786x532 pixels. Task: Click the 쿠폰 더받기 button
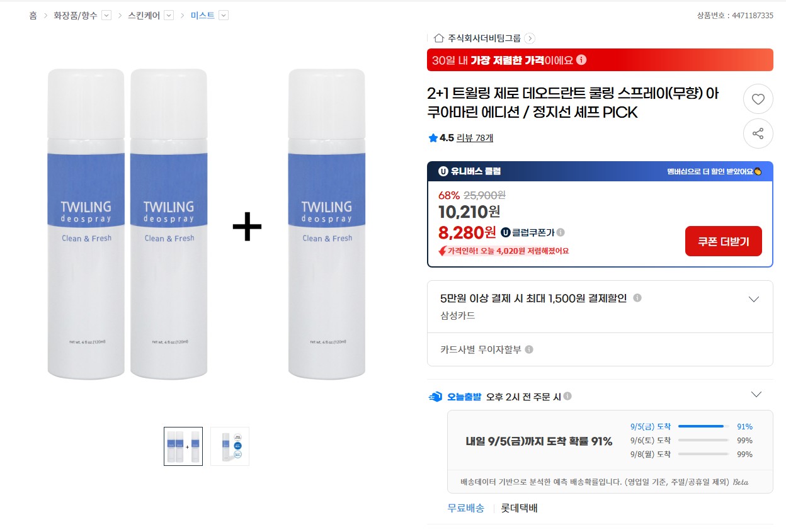point(723,241)
